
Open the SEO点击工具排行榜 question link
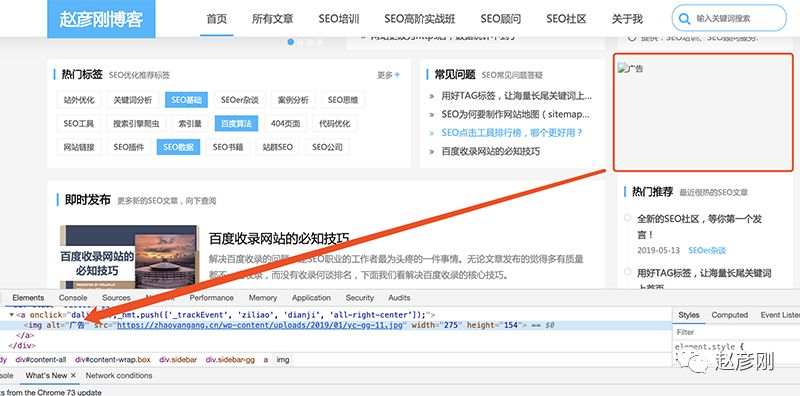click(x=512, y=133)
